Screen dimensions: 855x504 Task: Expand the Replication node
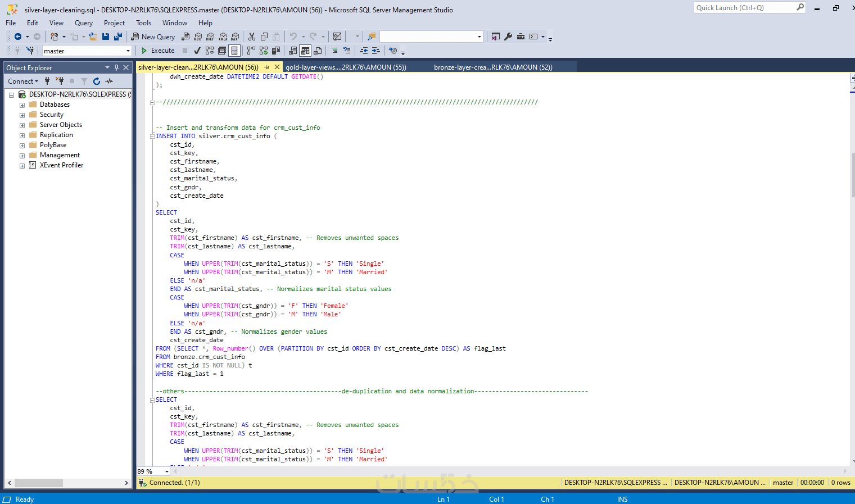tap(22, 135)
